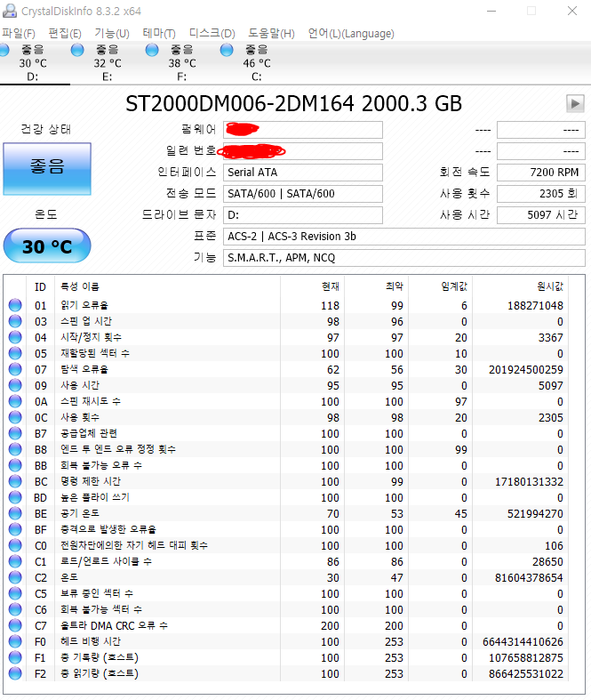This screenshot has width=591, height=700.
Task: Click the status orb for attribute 03
Action: coord(15,321)
